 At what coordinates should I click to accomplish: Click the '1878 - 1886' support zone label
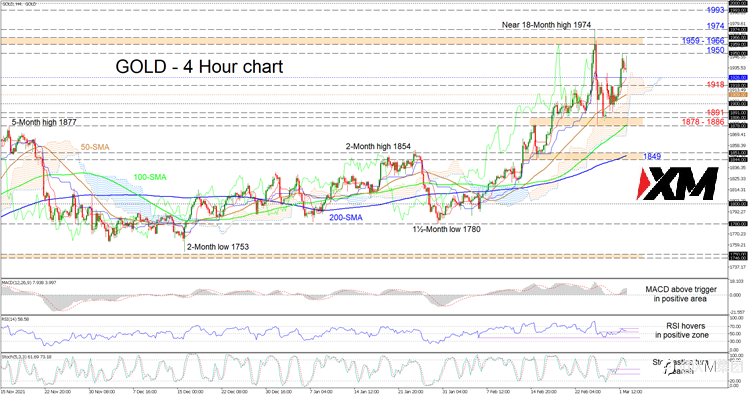point(703,122)
